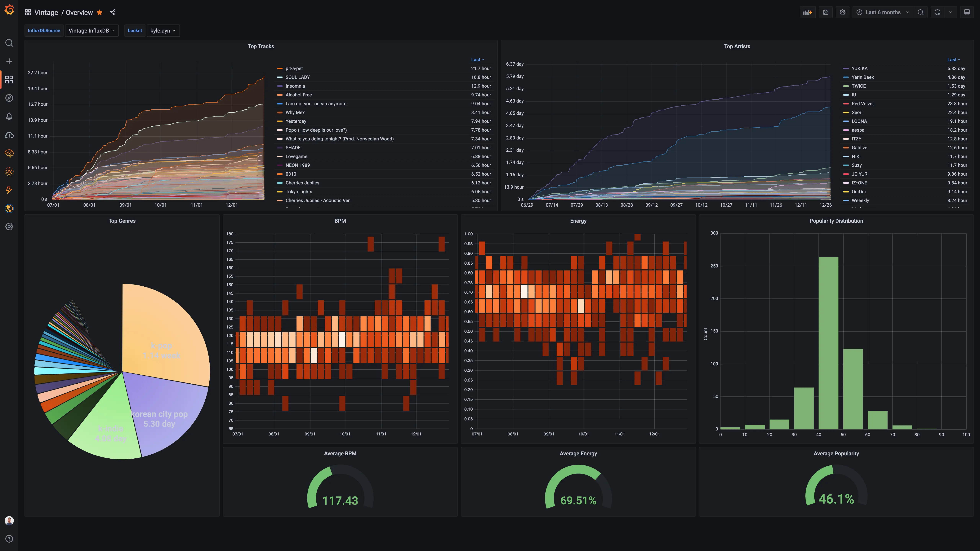The height and width of the screenshot is (551, 980).
Task: Open the Machine Learning brain icon
Action: tap(9, 153)
